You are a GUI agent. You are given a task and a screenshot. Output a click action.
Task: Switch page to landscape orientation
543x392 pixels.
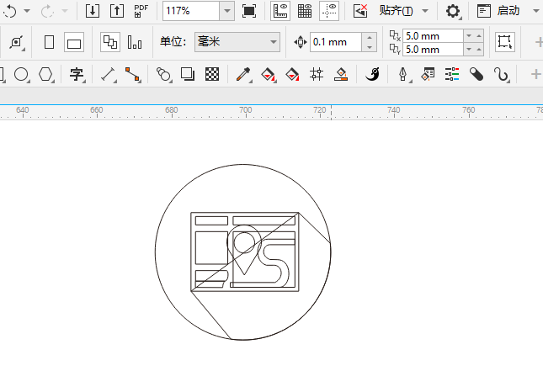(74, 42)
